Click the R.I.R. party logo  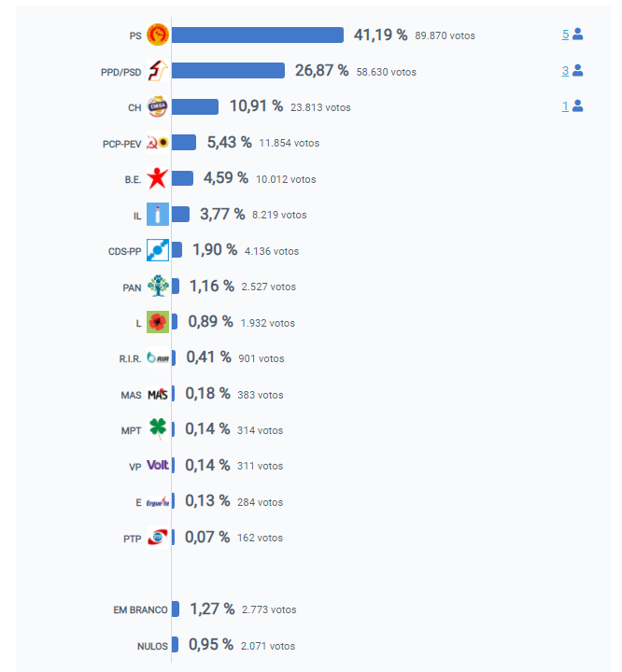pyautogui.click(x=158, y=358)
